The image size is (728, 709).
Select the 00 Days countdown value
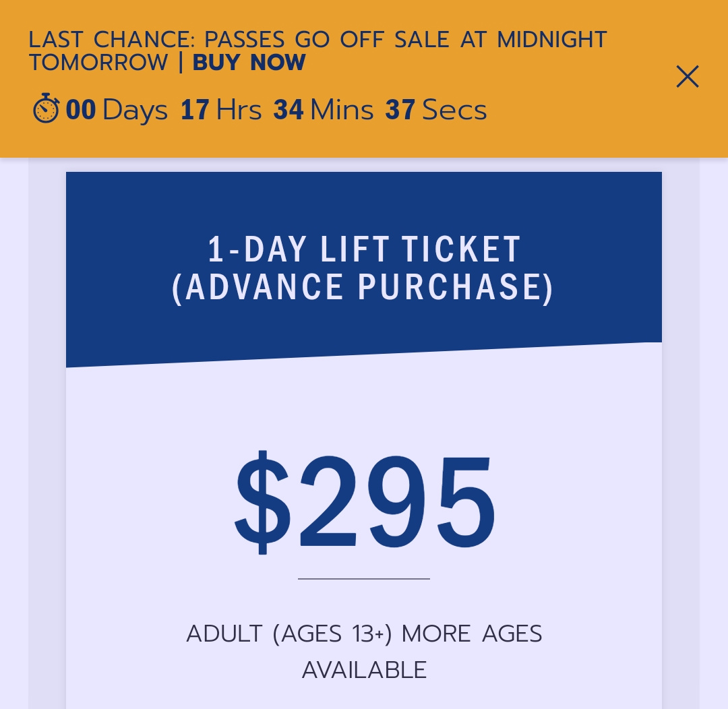point(117,110)
